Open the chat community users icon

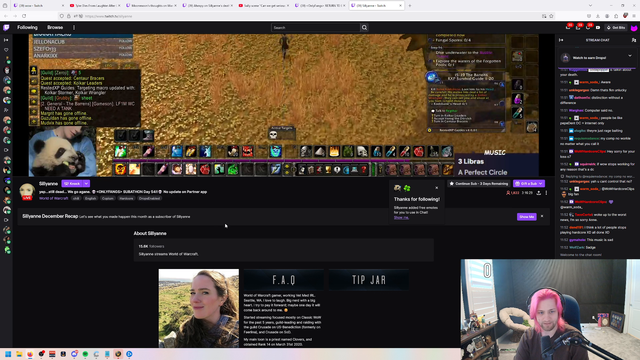pyautogui.click(x=634, y=40)
